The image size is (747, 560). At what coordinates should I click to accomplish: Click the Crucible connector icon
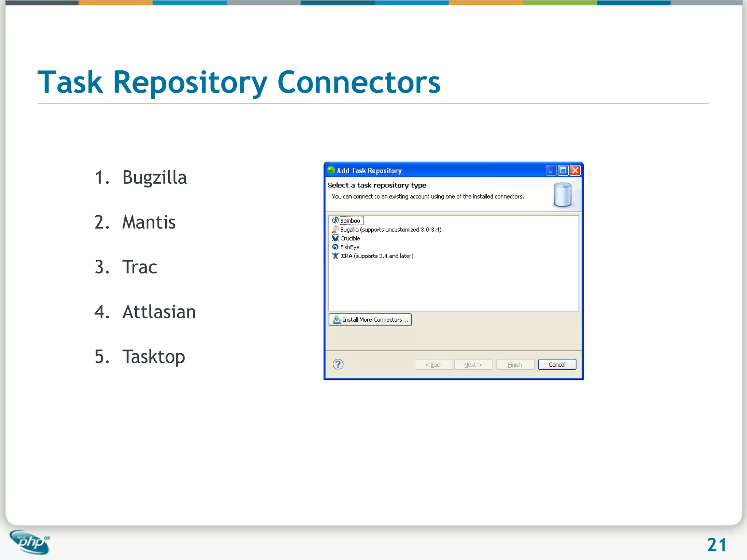(x=335, y=238)
